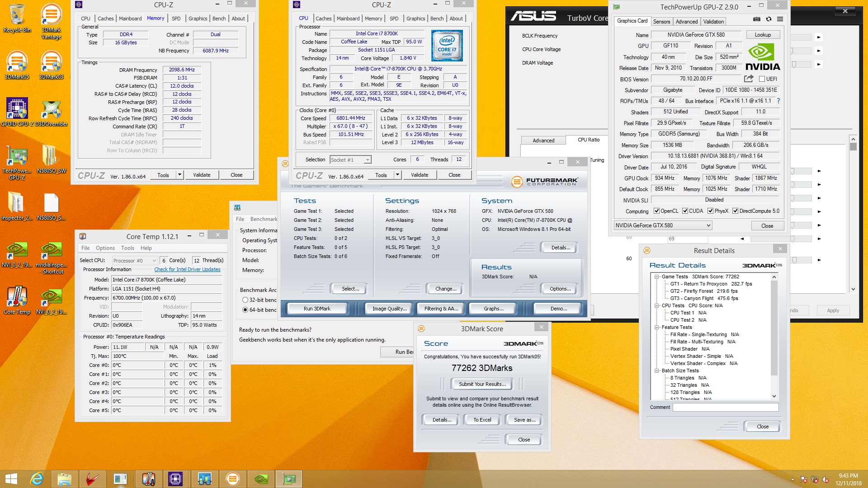
Task: Collapse the Game Tests tree node
Action: click(x=656, y=277)
